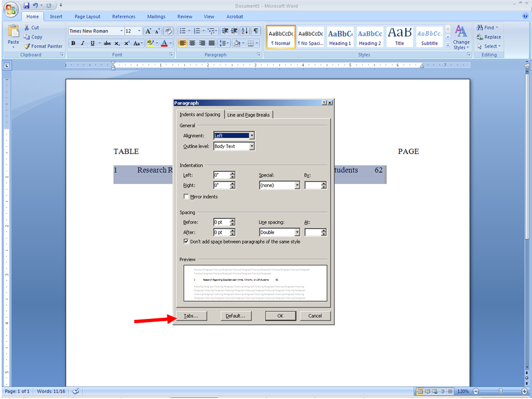Click the Show/Hide paragraph marks icon
Image resolution: width=532 pixels, height=399 pixels.
[x=254, y=30]
